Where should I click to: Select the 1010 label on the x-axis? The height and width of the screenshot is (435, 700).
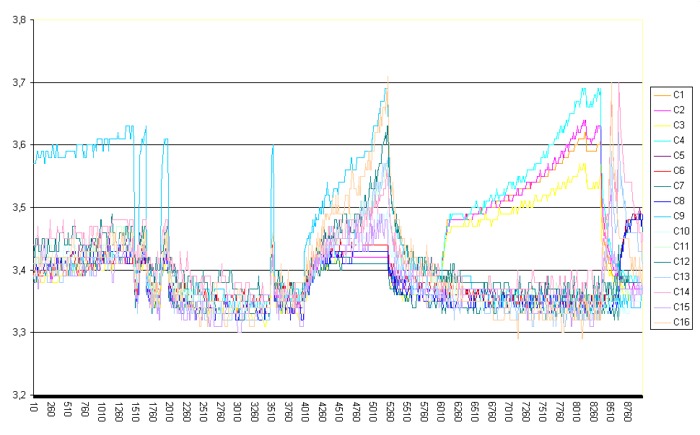click(x=102, y=414)
